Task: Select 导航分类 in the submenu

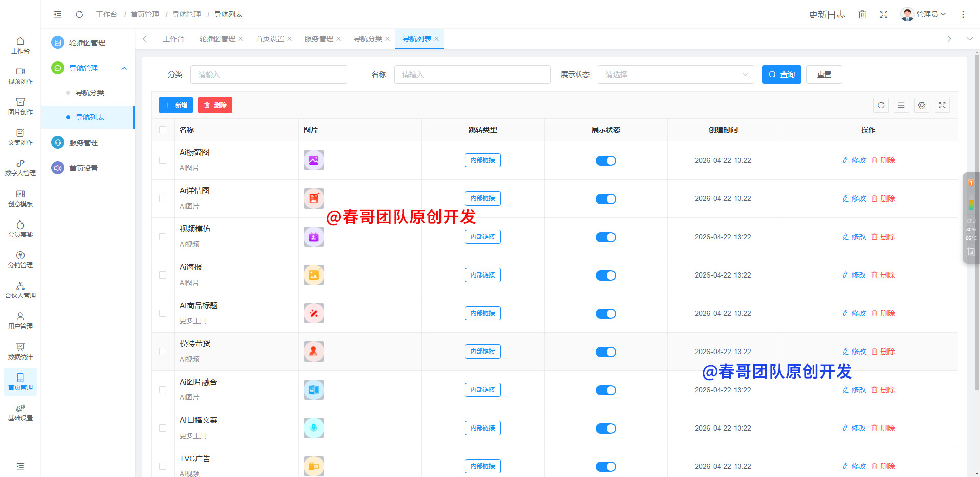Action: pyautogui.click(x=90, y=93)
